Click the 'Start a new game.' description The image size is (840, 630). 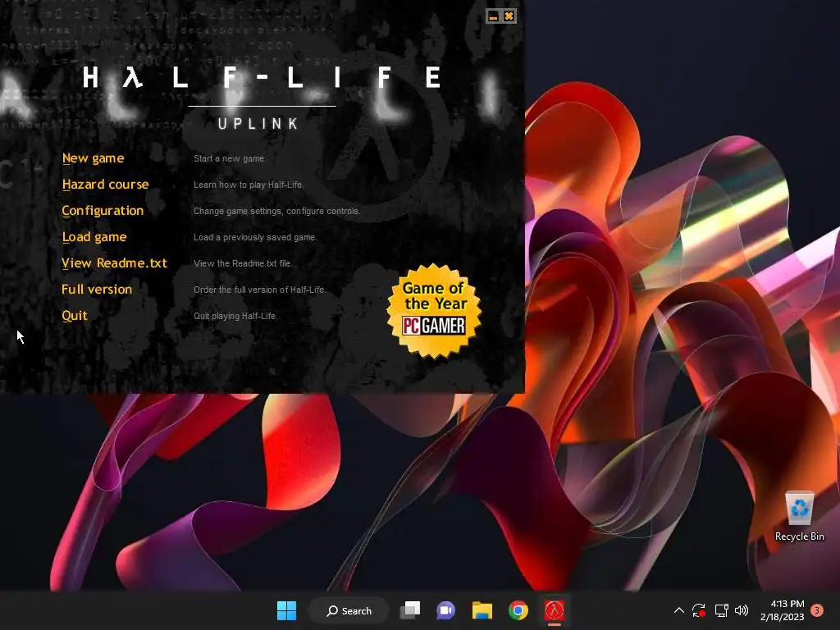tap(230, 158)
